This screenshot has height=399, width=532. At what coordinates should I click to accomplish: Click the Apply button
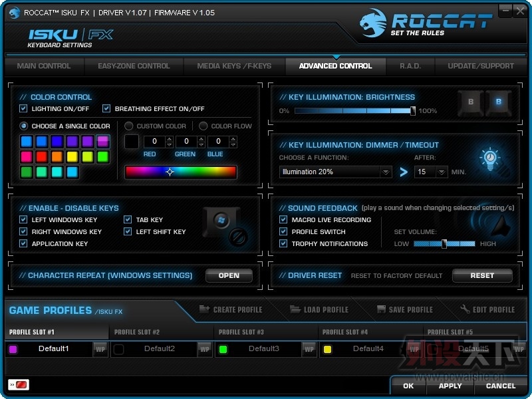[450, 386]
